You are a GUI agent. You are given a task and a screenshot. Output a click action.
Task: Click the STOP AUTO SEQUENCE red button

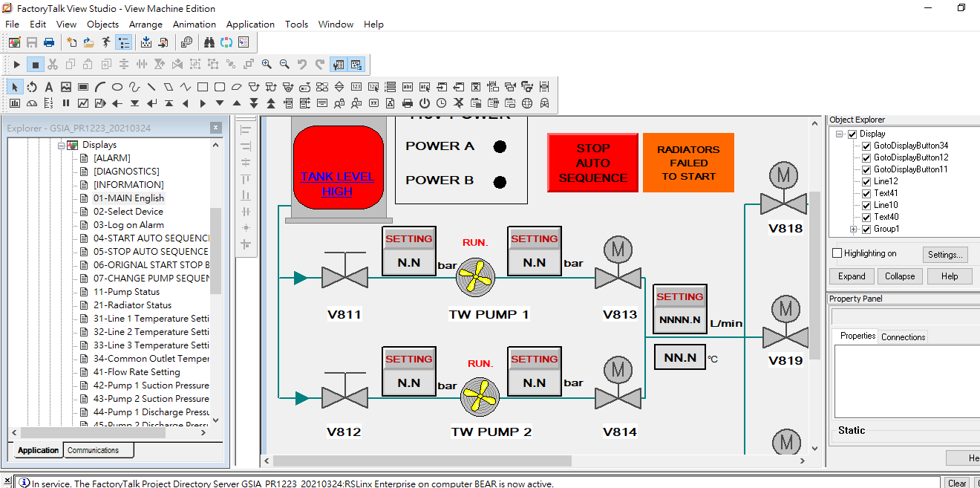(x=593, y=163)
